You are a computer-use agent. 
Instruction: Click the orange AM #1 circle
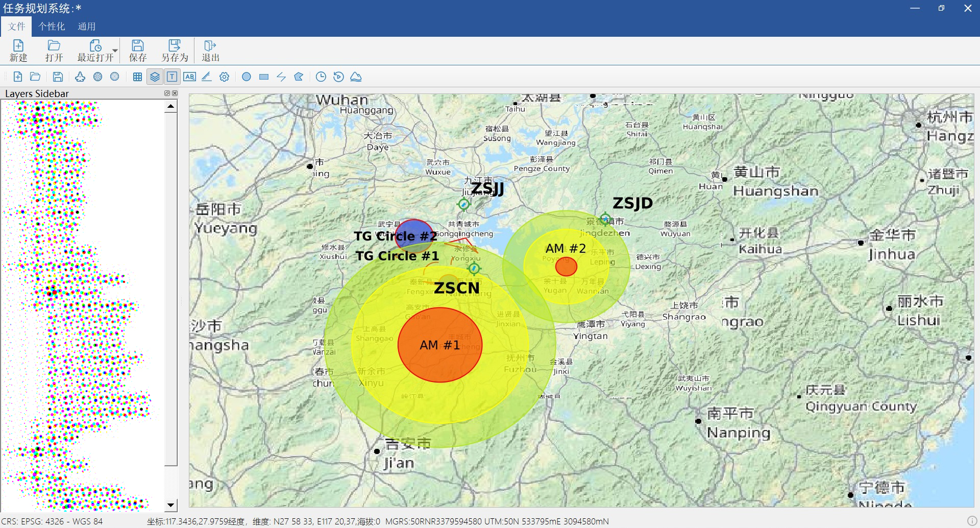click(439, 363)
